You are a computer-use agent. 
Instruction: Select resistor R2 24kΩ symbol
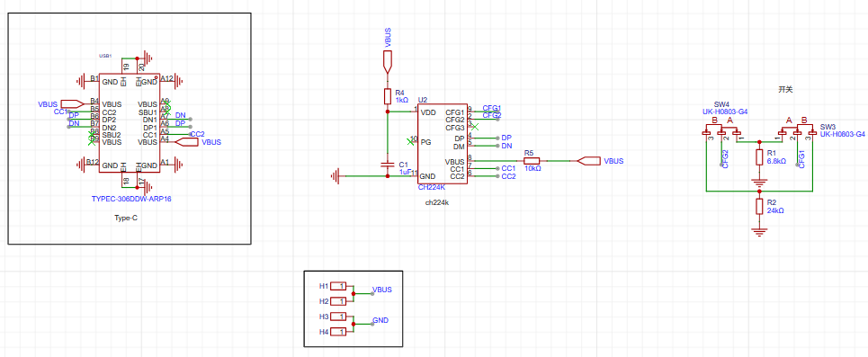pos(759,207)
